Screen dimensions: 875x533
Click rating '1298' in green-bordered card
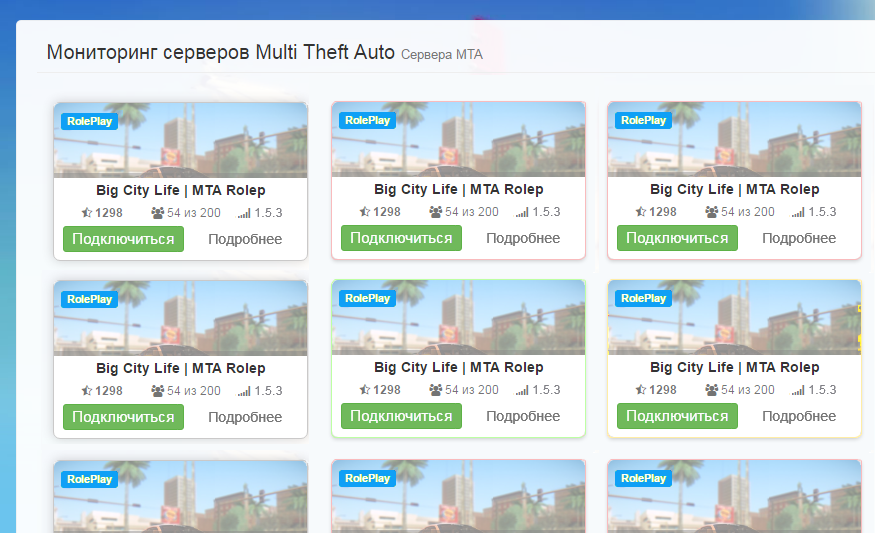coord(387,390)
